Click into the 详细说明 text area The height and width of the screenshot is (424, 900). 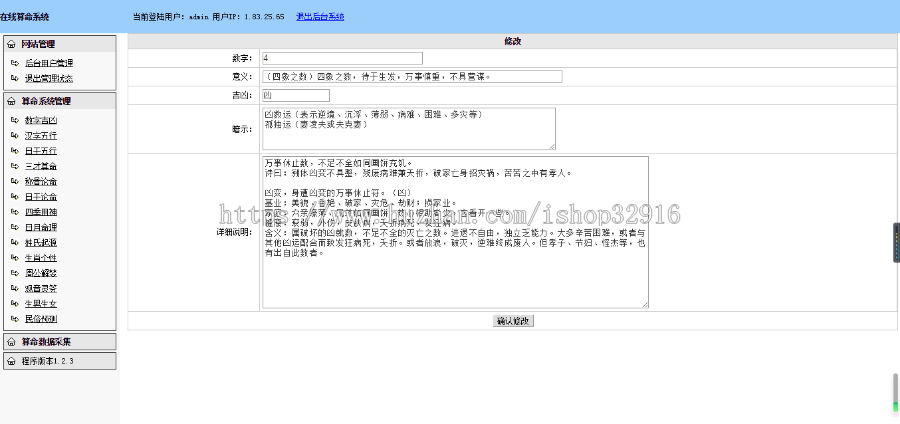[454, 231]
